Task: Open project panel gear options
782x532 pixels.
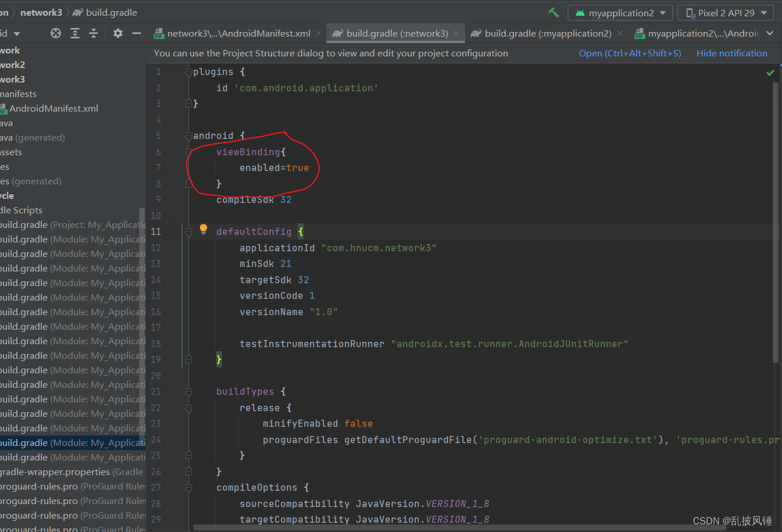Action: point(118,33)
